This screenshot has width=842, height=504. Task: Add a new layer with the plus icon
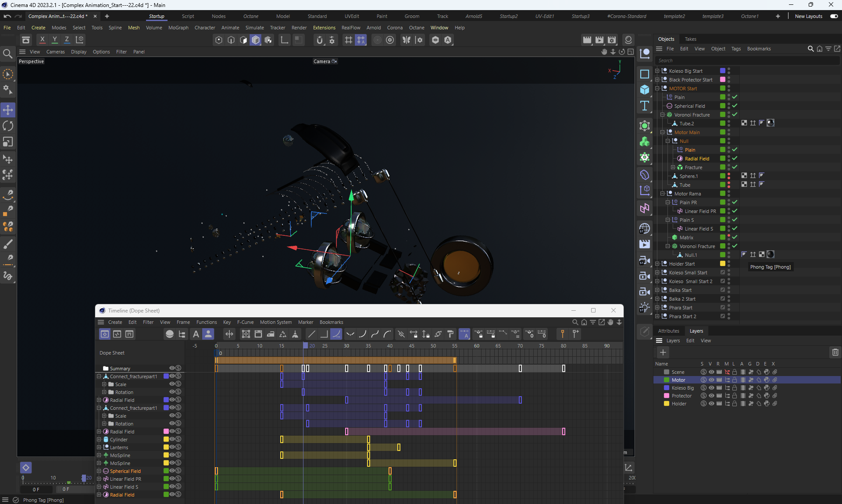pos(663,352)
